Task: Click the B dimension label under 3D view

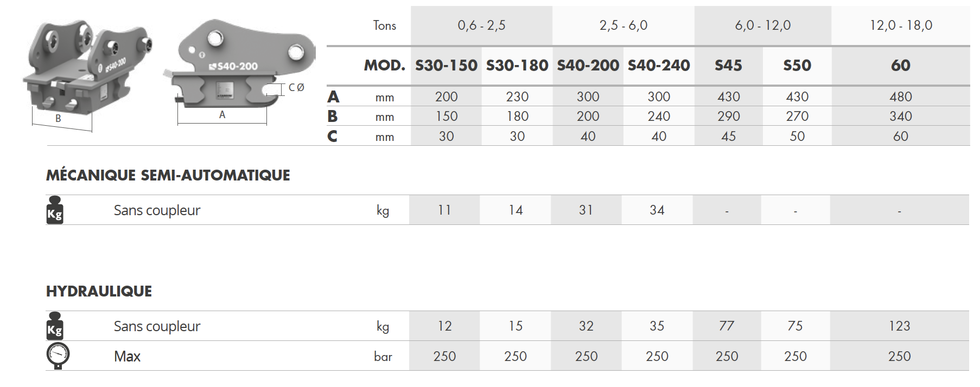Action: (58, 118)
